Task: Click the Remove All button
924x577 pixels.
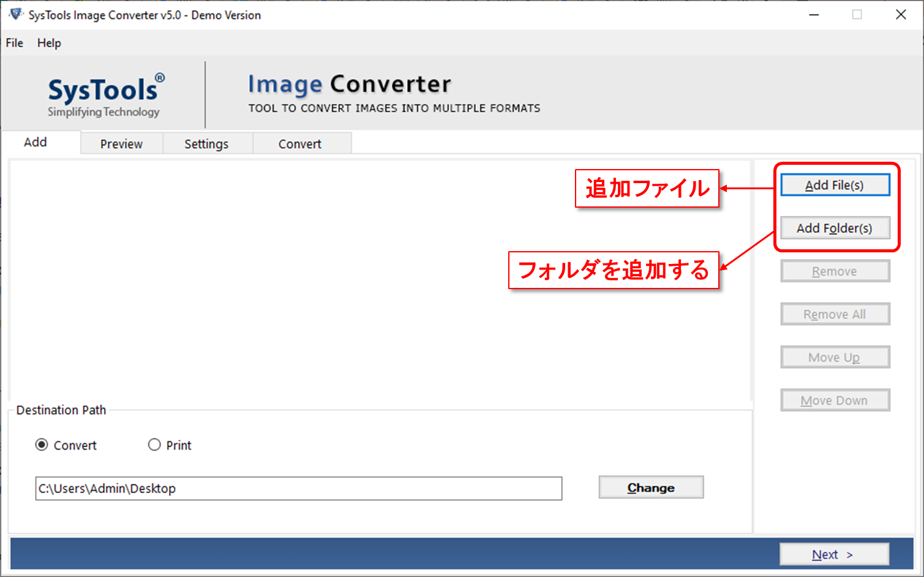Action: [x=835, y=314]
